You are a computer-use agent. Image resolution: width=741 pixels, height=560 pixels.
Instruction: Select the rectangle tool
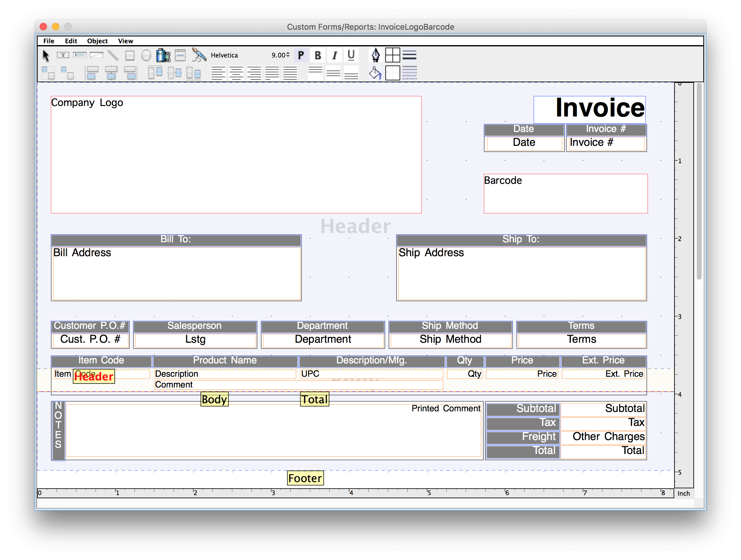[x=130, y=56]
